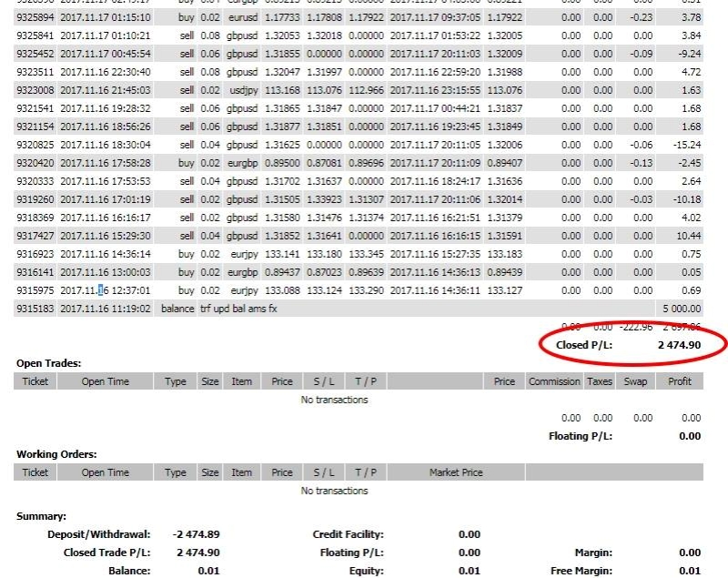
Task: Click the Closed P/L value 2 474.90
Action: pos(679,345)
